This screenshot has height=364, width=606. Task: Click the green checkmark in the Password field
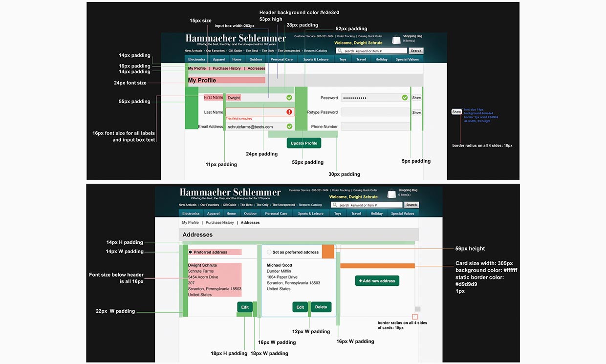405,98
